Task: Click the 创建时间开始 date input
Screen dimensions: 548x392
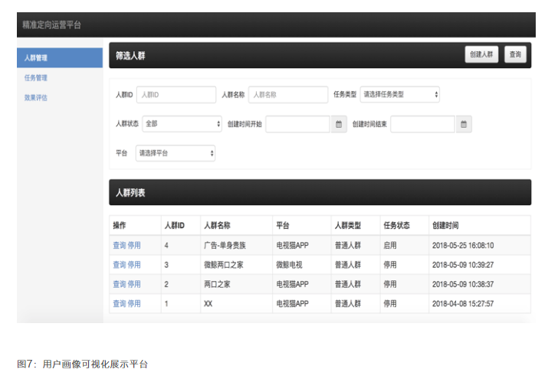Action: click(x=297, y=124)
